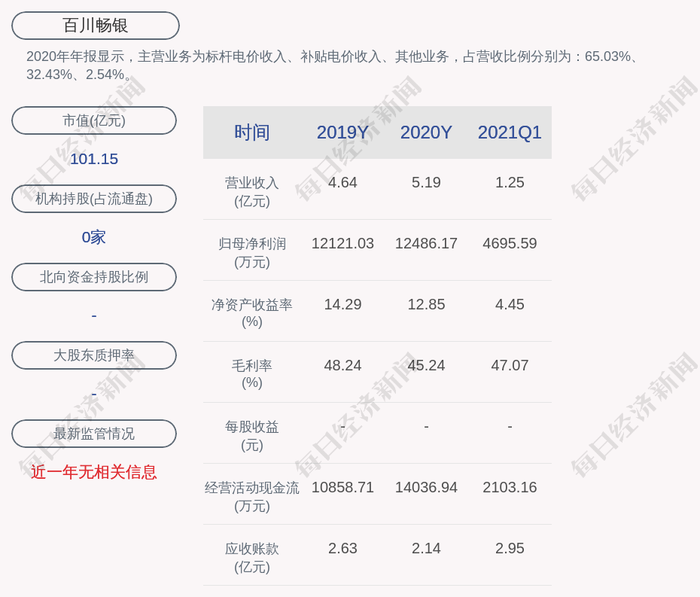Select ROE value 12.85

tap(426, 305)
